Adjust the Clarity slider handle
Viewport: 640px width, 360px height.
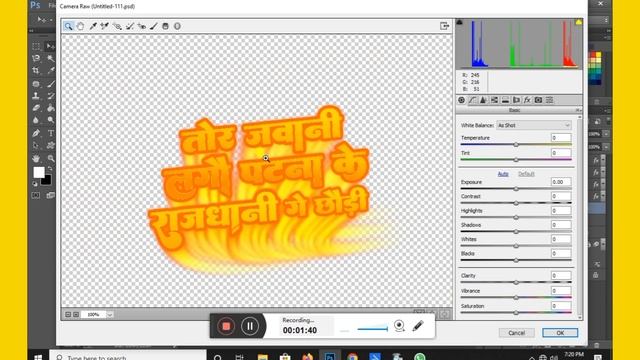[x=516, y=282]
